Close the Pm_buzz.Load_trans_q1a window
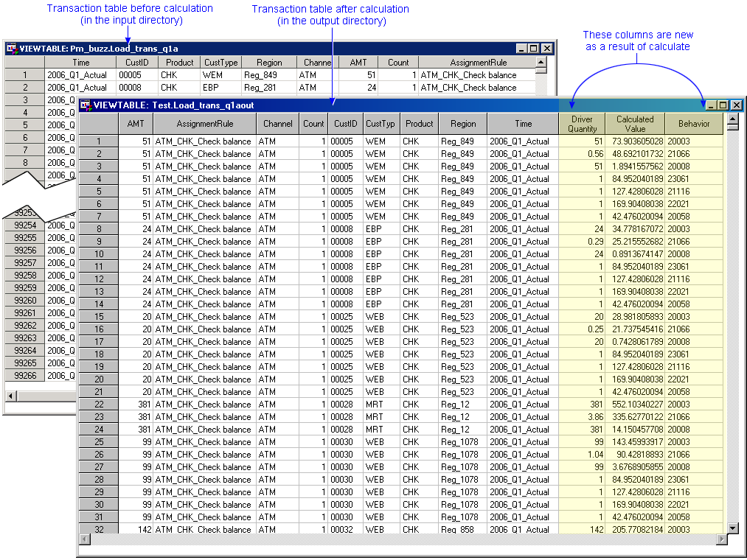The width and height of the screenshot is (747, 560). click(x=546, y=49)
